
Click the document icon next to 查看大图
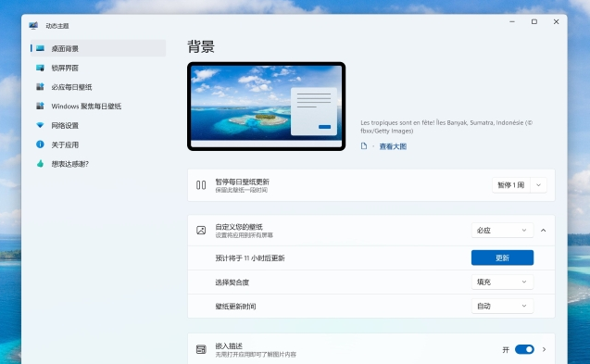coord(364,146)
